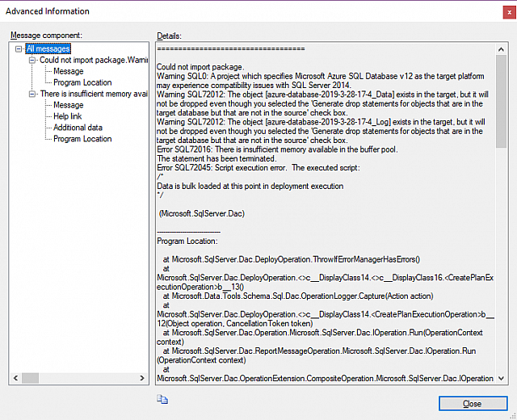This screenshot has width=517, height=420.
Task: Select Program Location under Could not import package
Action: tap(82, 82)
